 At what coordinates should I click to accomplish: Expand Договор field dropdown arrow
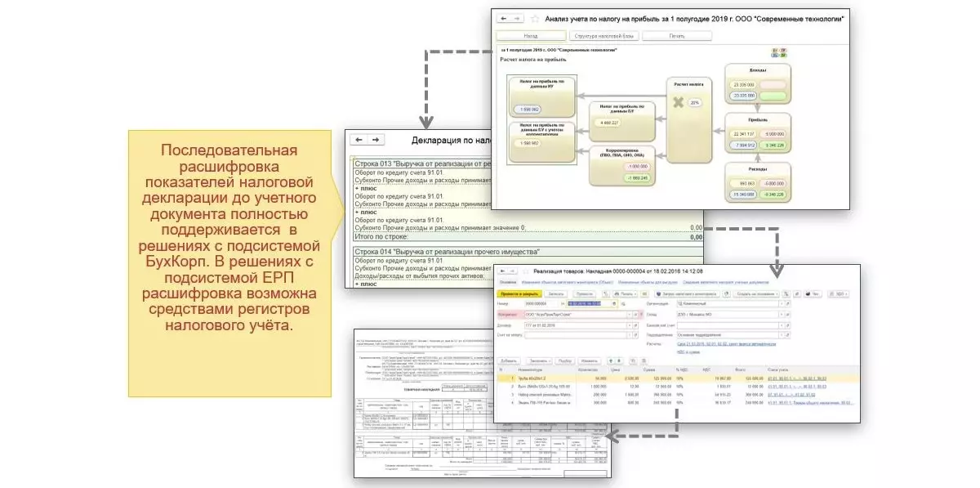629,325
